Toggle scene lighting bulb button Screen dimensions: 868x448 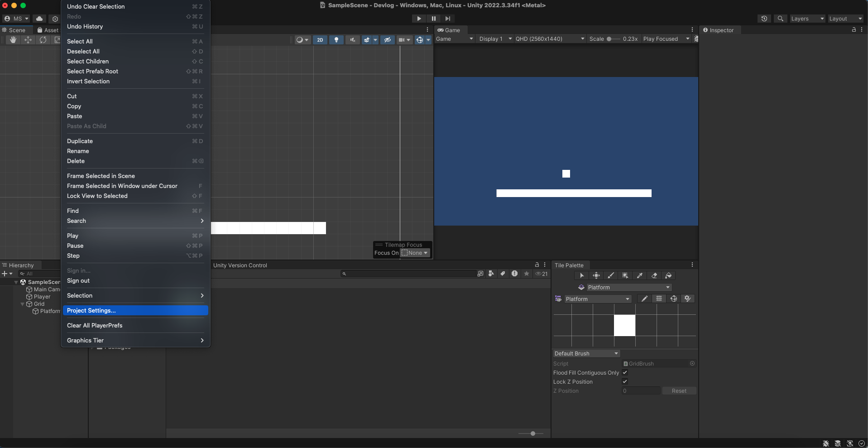click(x=336, y=40)
